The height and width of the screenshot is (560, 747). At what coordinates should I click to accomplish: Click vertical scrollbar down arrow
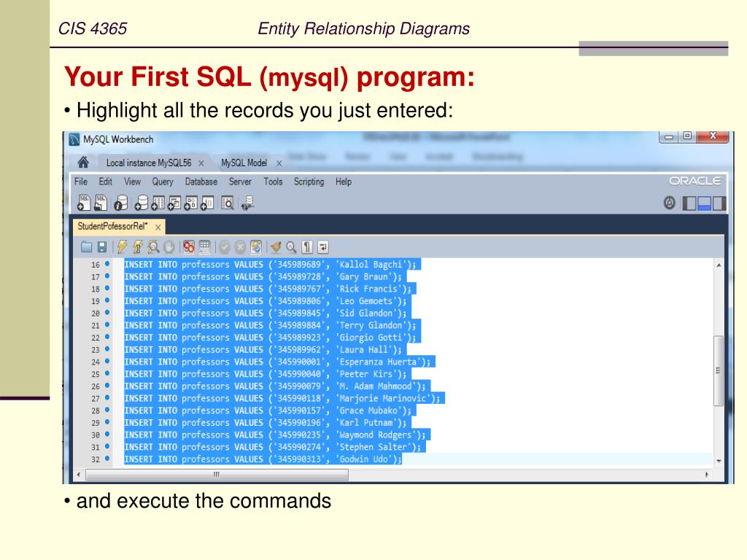719,461
